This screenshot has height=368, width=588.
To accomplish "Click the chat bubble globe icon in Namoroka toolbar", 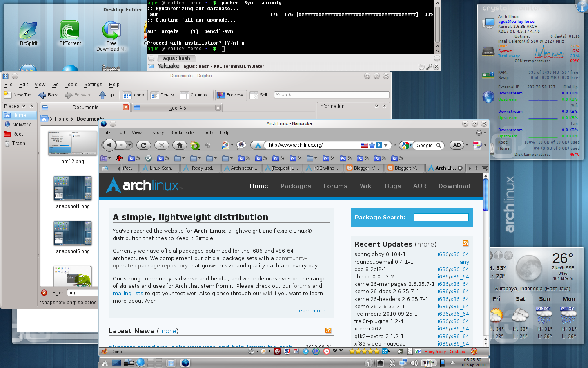I will (x=241, y=145).
